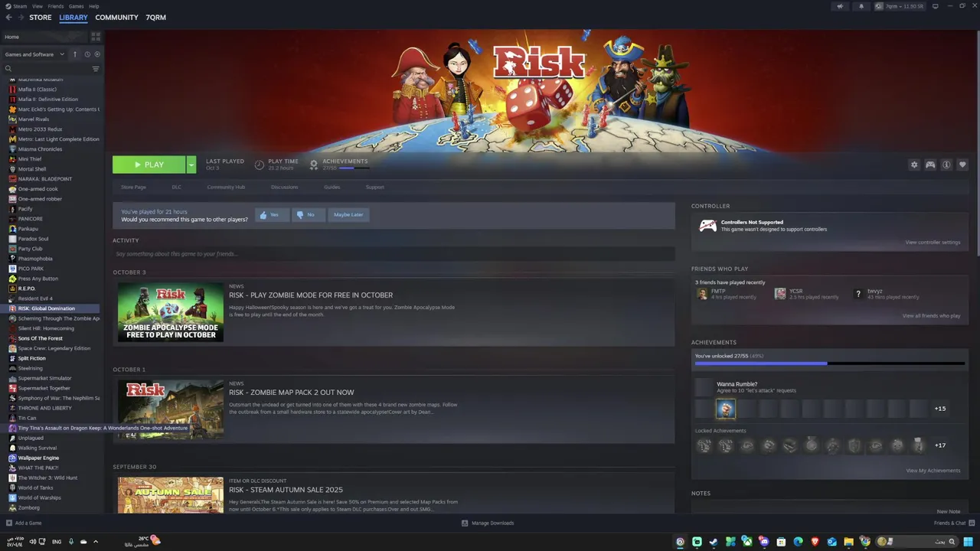Click the Add a Game plus icon

coord(8,523)
